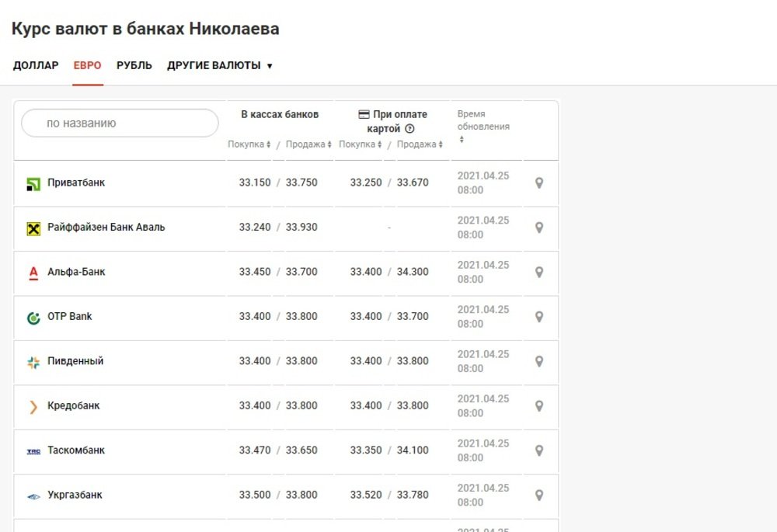Viewport: 777px width, 532px height.
Task: Sort by card payment Продажа column
Action: pyautogui.click(x=420, y=144)
